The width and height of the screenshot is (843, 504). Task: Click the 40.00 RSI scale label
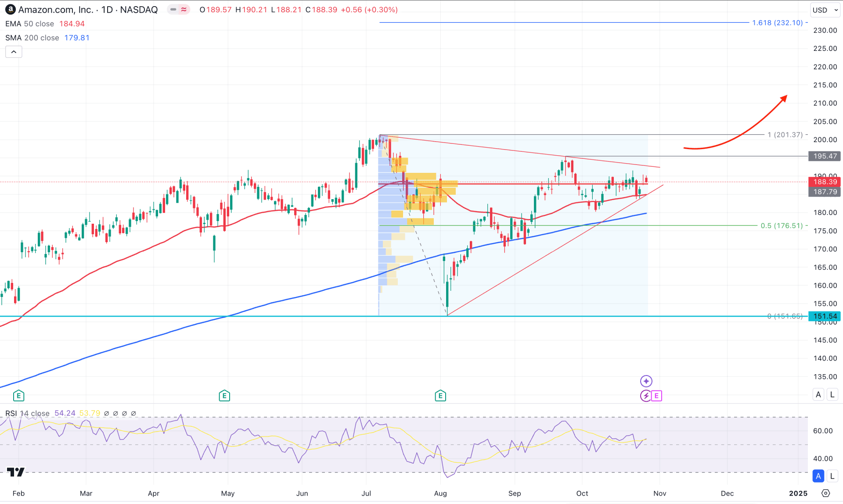coord(822,458)
